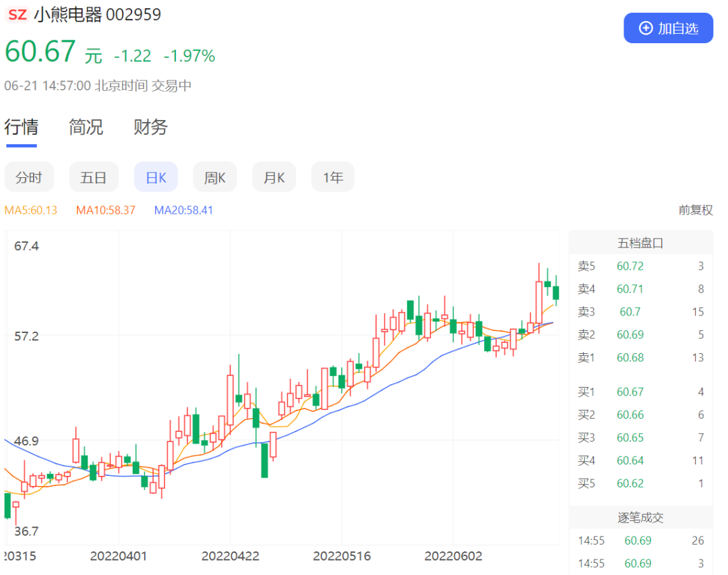
Task: Click the 加自选 add-to-watchlist button
Action: [x=667, y=28]
